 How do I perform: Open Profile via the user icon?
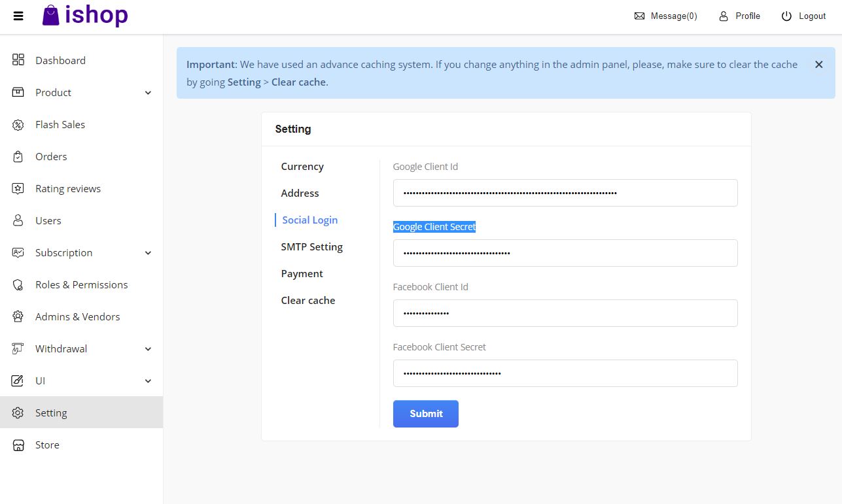(x=724, y=16)
